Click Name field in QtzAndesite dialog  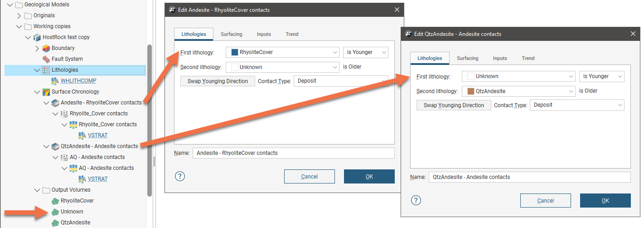tap(529, 177)
